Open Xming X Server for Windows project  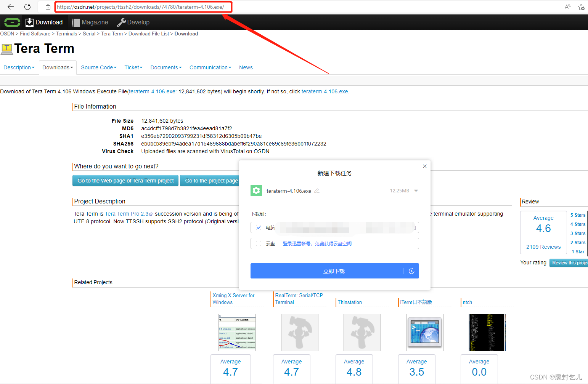233,299
